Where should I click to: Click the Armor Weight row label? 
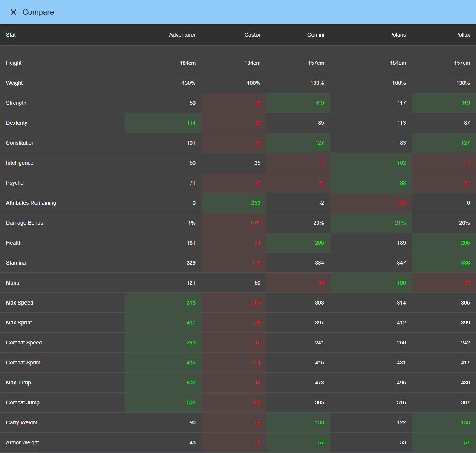pyautogui.click(x=23, y=442)
